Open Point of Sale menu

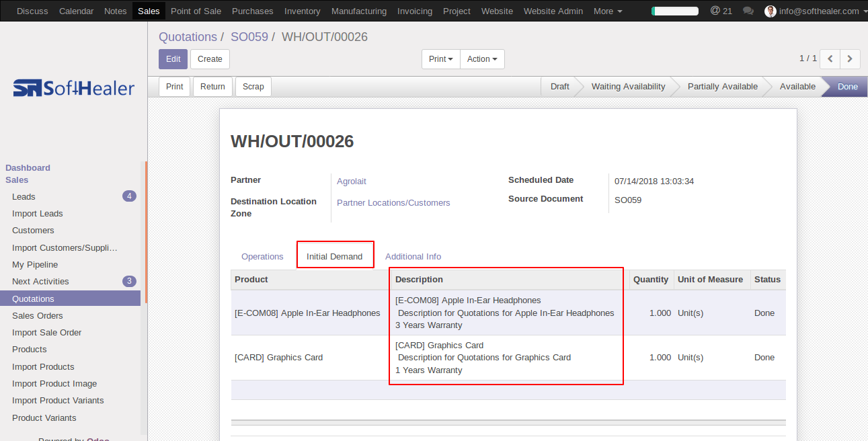pos(196,11)
